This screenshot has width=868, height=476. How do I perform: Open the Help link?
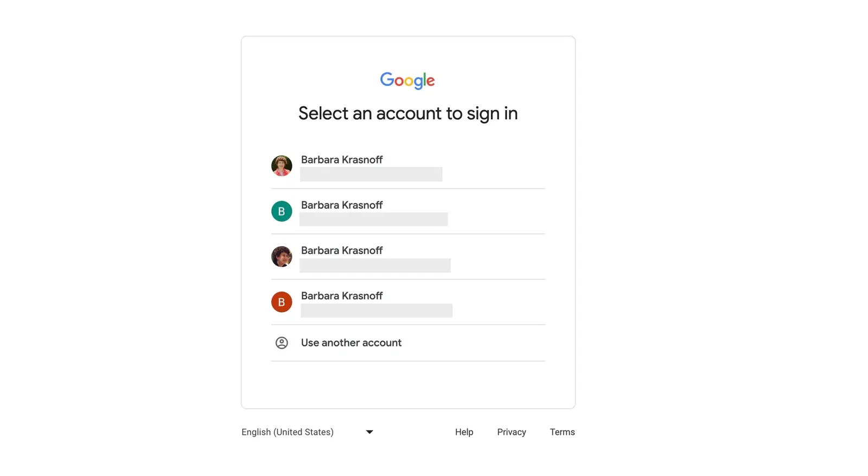pyautogui.click(x=464, y=432)
